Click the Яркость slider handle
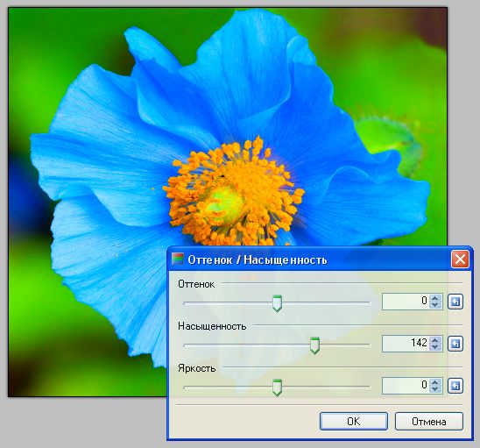 [x=277, y=388]
